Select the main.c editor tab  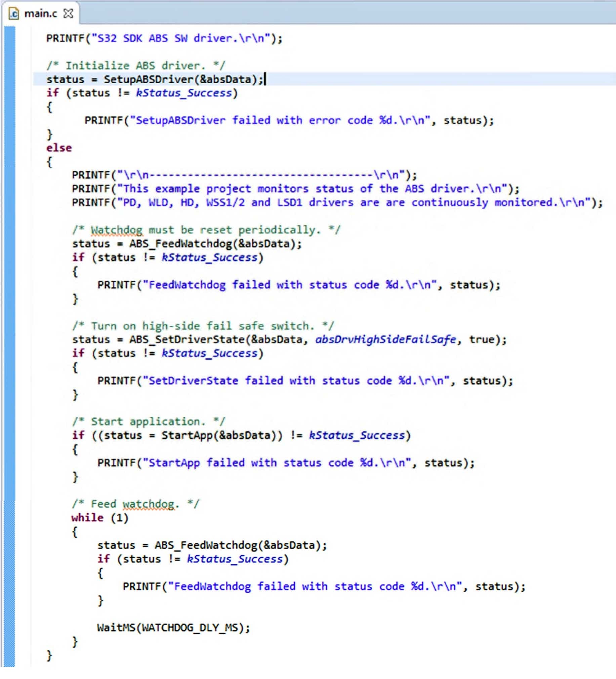(41, 13)
